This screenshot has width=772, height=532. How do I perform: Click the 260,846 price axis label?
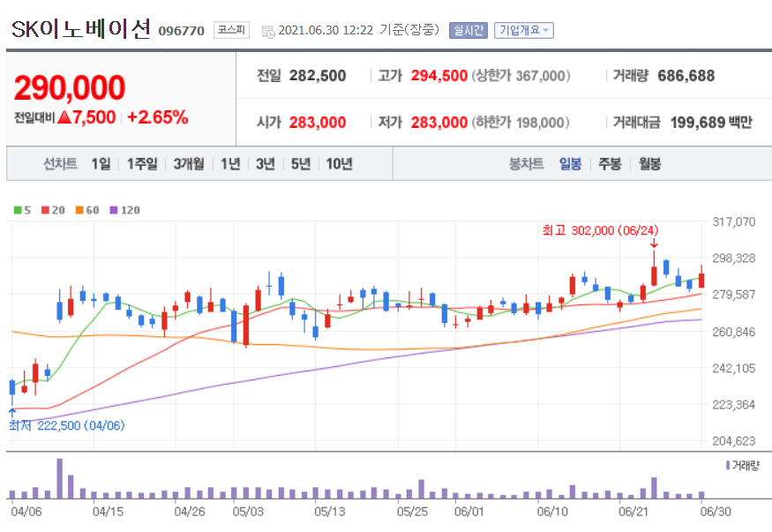click(733, 332)
